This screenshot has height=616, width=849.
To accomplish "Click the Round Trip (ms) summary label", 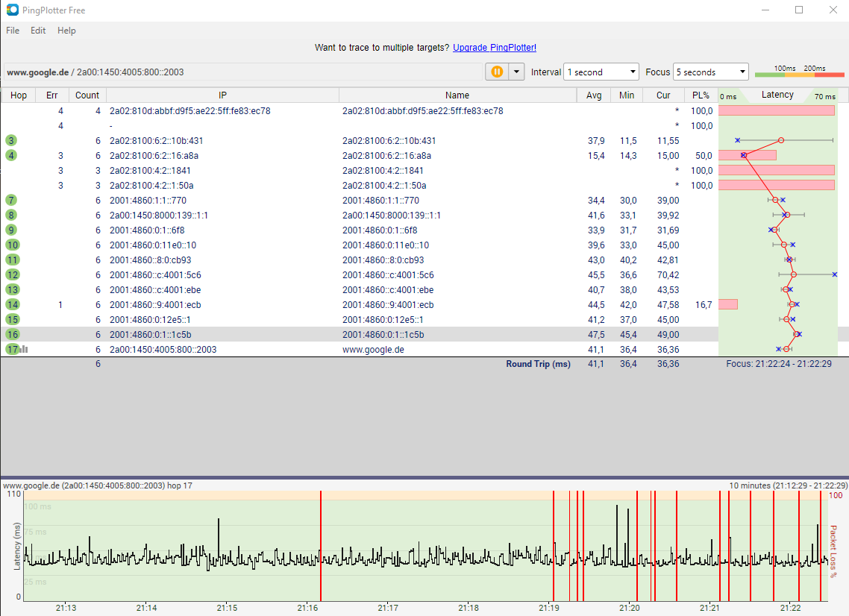I will pos(538,364).
